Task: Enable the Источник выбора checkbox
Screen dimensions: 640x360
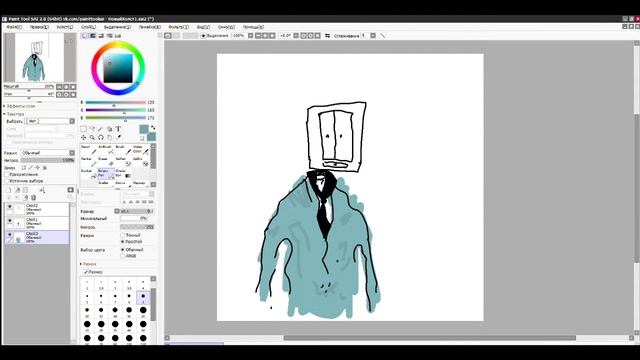Action: click(7, 180)
